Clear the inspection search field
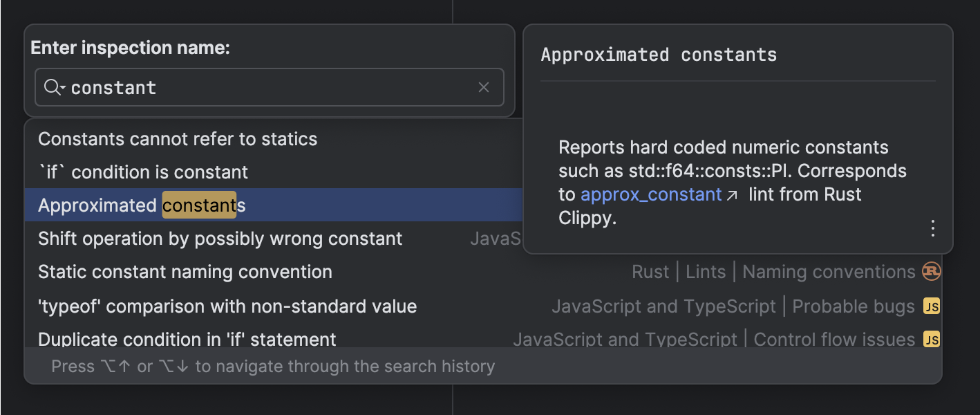Screen dimensions: 980x415 tap(484, 87)
